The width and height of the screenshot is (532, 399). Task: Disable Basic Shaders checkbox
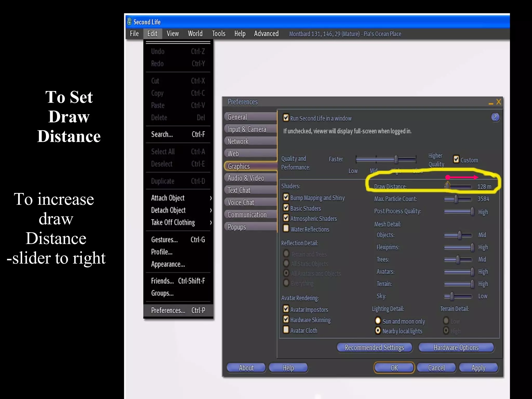click(x=286, y=208)
